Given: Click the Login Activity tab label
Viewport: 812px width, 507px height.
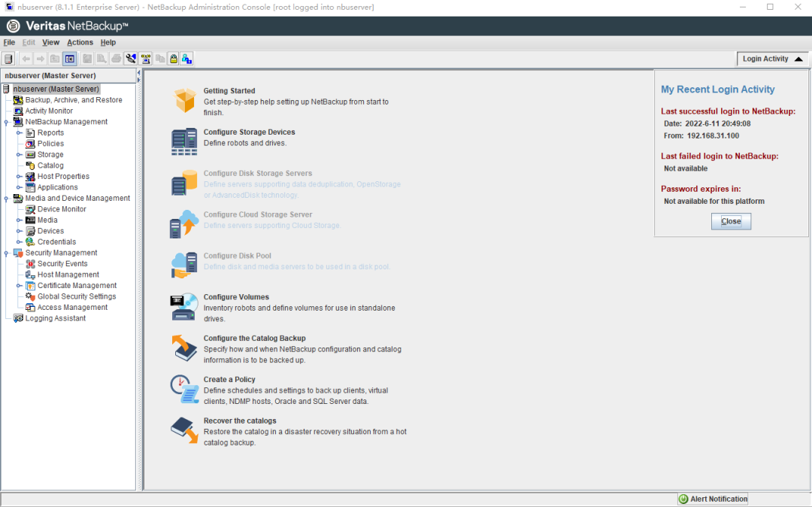Looking at the screenshot, I should [x=765, y=59].
